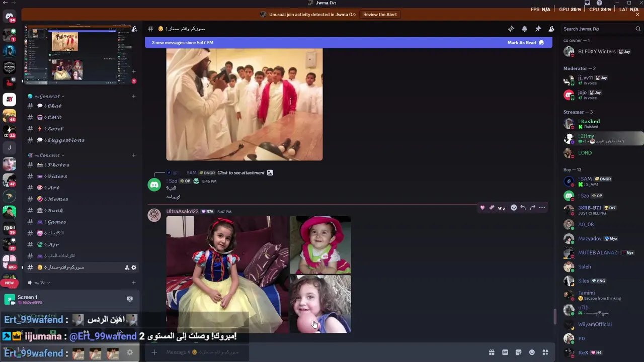This screenshot has height=362, width=644.
Task: Open the Snow White dress photo
Action: [227, 275]
